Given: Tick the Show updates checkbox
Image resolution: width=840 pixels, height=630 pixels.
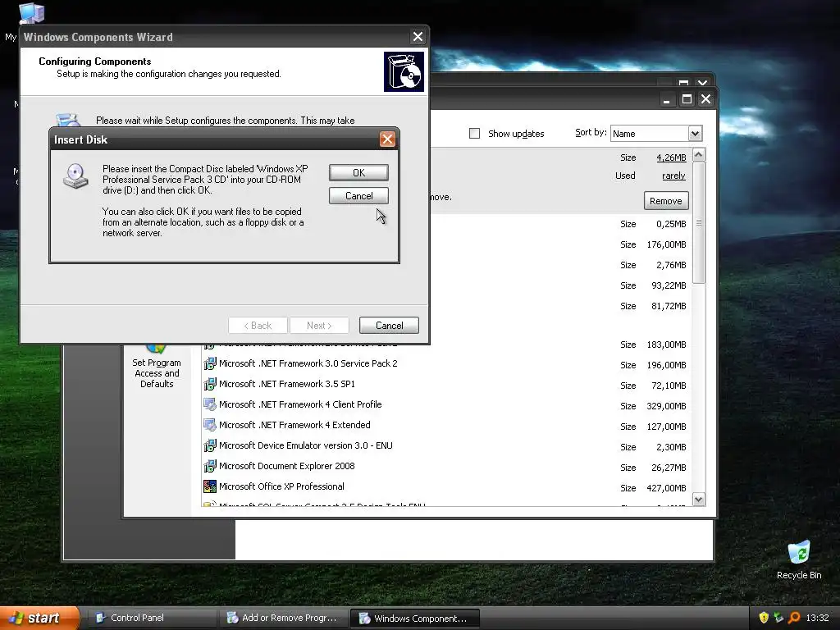Looking at the screenshot, I should click(475, 134).
